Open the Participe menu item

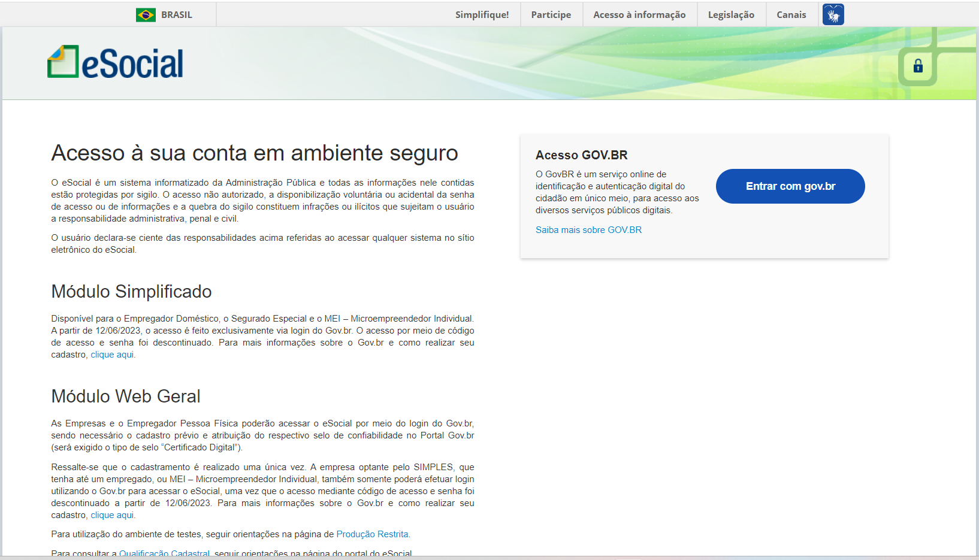pyautogui.click(x=551, y=15)
